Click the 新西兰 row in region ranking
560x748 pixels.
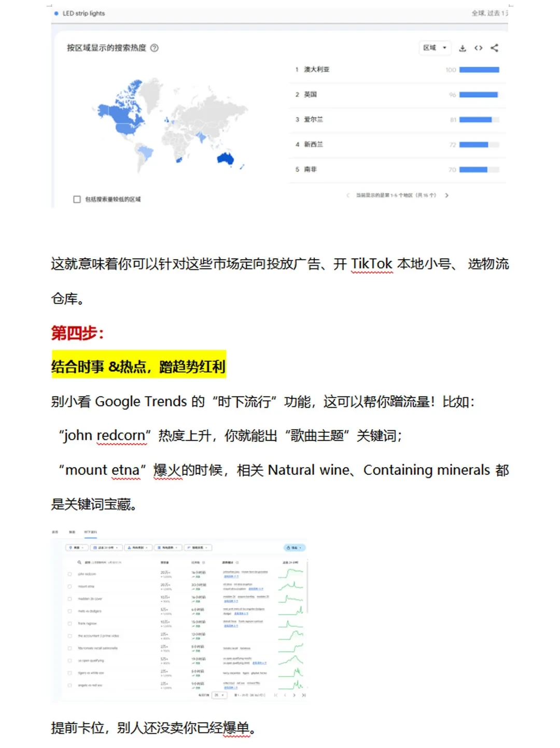point(398,144)
